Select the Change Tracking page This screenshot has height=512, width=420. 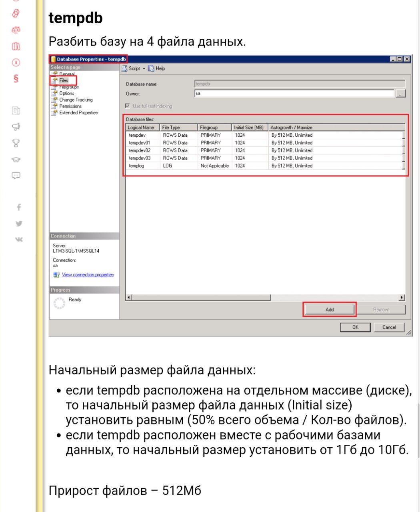click(76, 100)
